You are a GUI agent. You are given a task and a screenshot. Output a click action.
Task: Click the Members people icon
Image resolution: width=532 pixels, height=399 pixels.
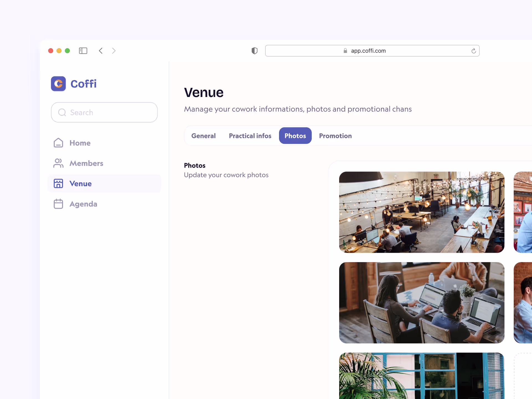(58, 163)
